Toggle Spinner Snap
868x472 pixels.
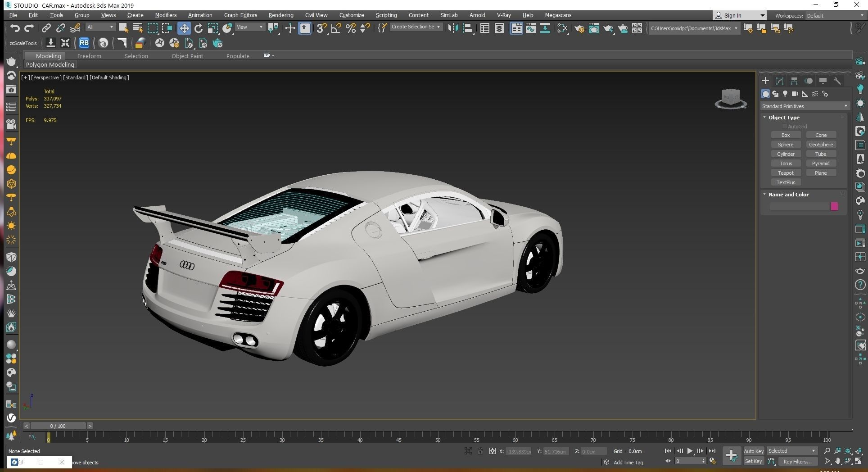pos(365,28)
